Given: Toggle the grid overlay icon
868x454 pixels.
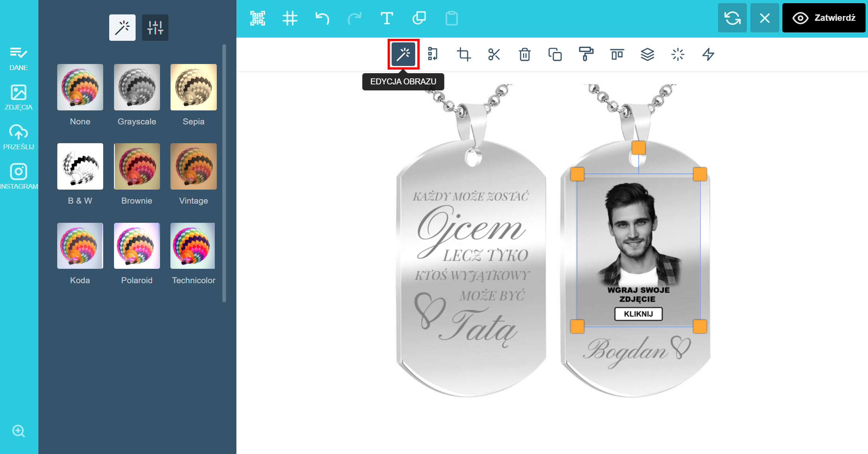Looking at the screenshot, I should pos(290,18).
